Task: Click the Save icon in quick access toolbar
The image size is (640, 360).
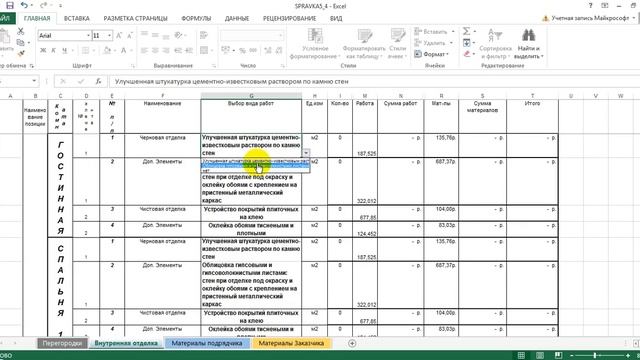Action: (x=10, y=5)
